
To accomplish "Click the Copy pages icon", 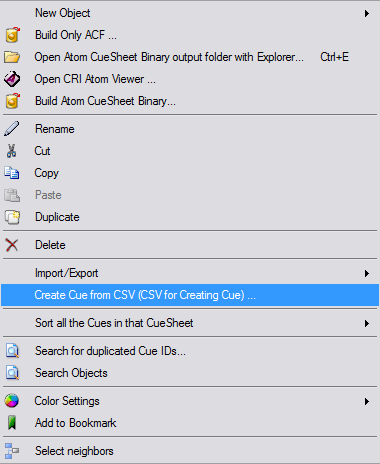I will coord(12,173).
